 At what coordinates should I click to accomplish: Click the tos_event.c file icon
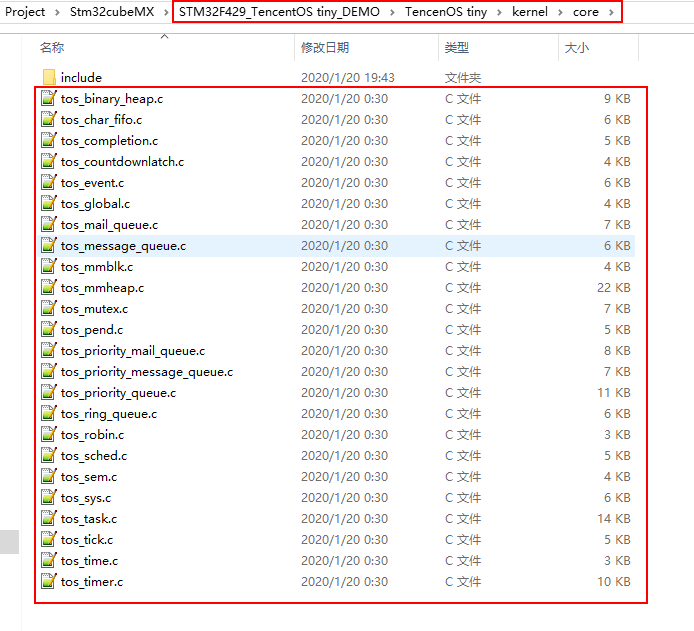49,182
